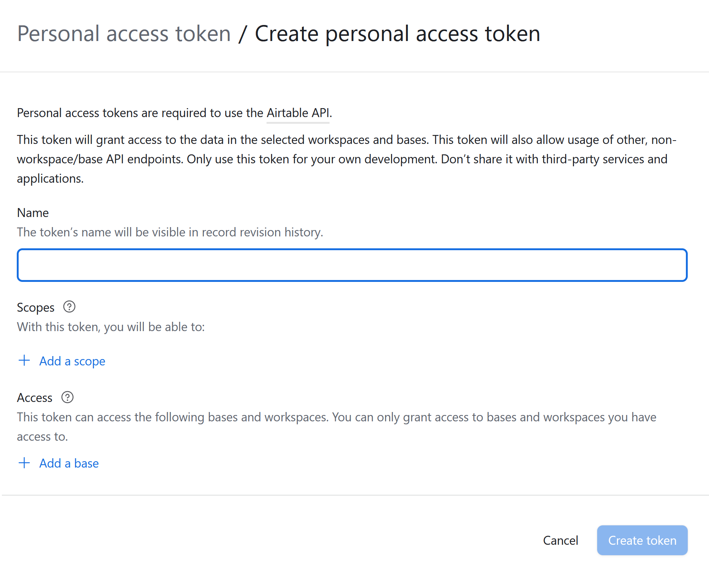Image resolution: width=709 pixels, height=588 pixels.
Task: Click the plus icon beside Add a base
Action: point(24,463)
